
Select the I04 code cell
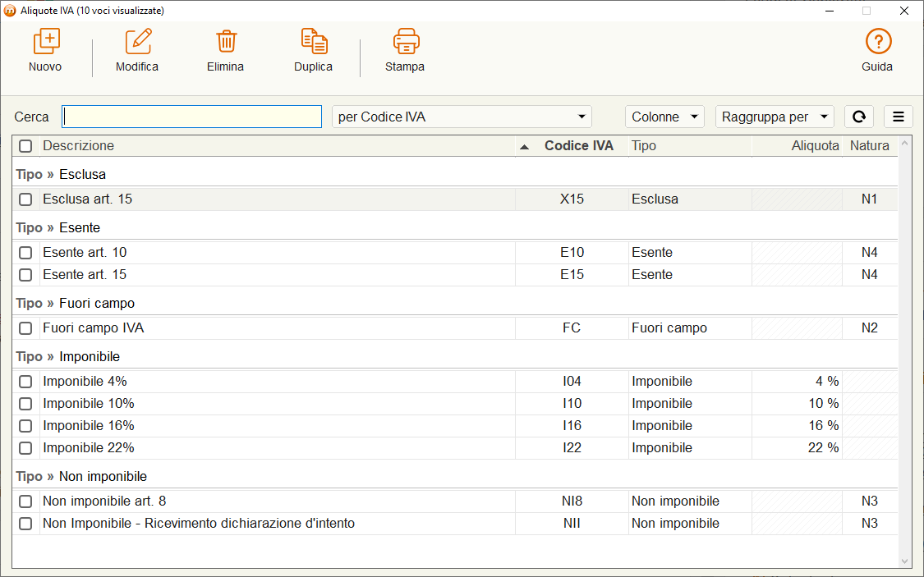pos(572,382)
